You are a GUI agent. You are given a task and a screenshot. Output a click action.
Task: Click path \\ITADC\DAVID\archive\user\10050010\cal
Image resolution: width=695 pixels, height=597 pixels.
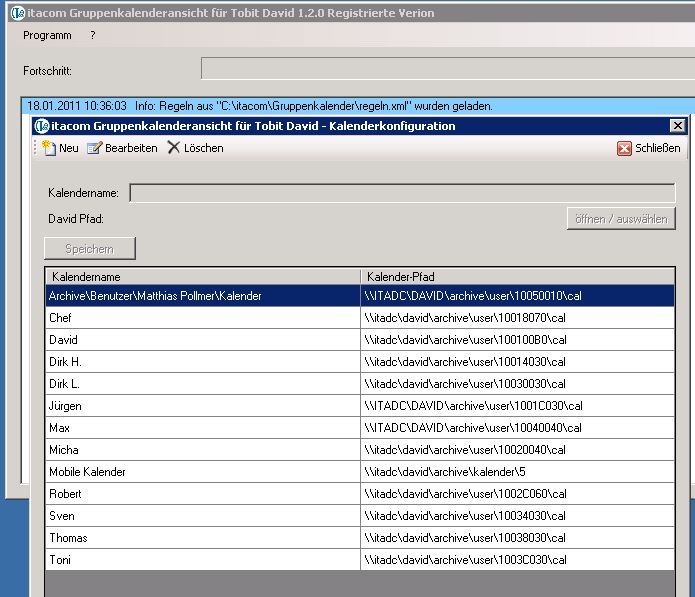(472, 296)
